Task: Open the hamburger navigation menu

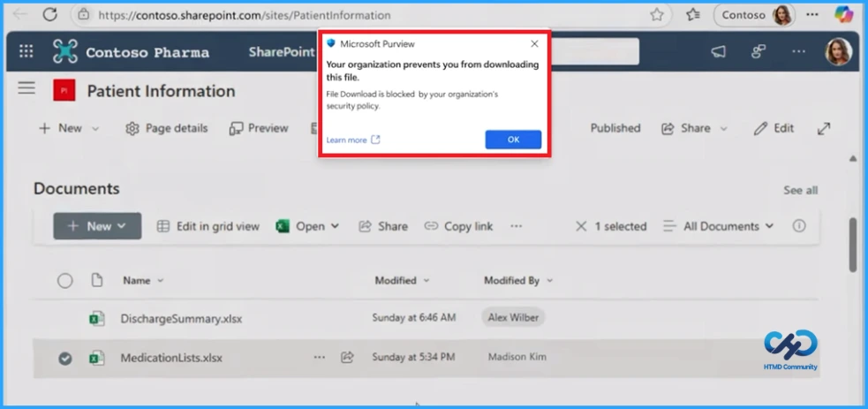Action: point(26,88)
